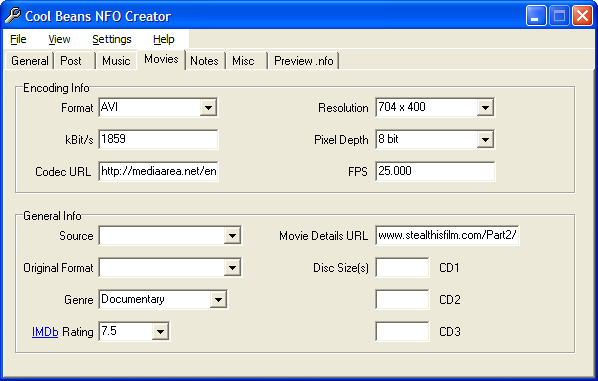Expand the Resolution dropdown arrow
Screen dimensions: 598x381
pyautogui.click(x=485, y=108)
